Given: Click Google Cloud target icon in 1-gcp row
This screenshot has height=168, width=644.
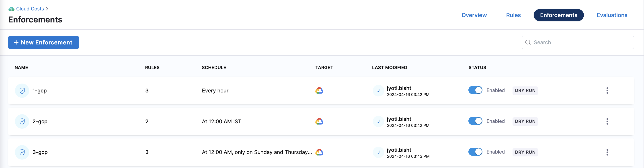Looking at the screenshot, I should point(319,90).
